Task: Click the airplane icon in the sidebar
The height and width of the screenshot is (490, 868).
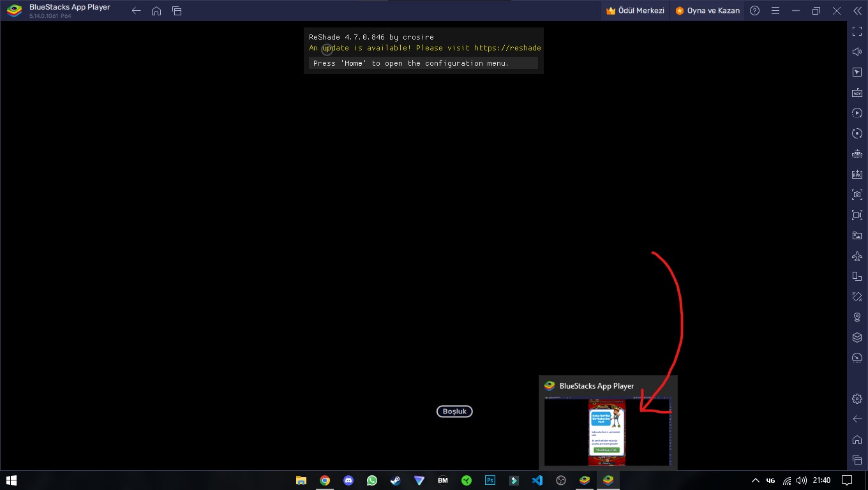Action: [x=857, y=256]
